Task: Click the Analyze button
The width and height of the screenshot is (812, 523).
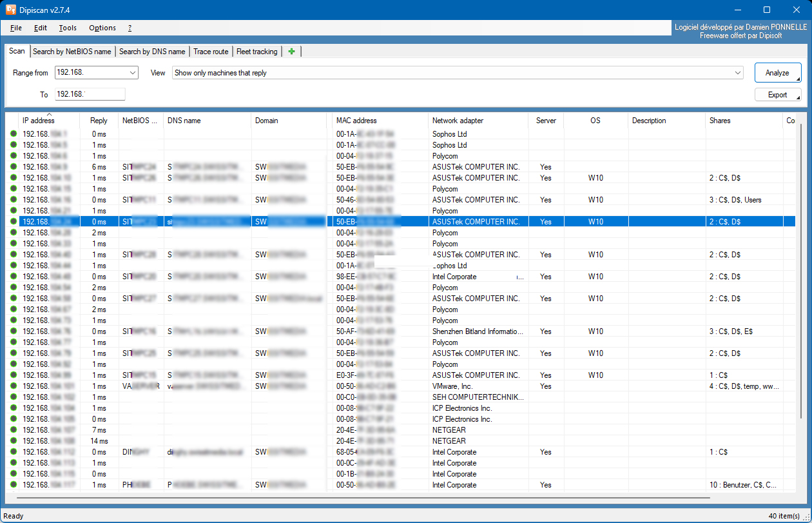Action: pos(778,73)
